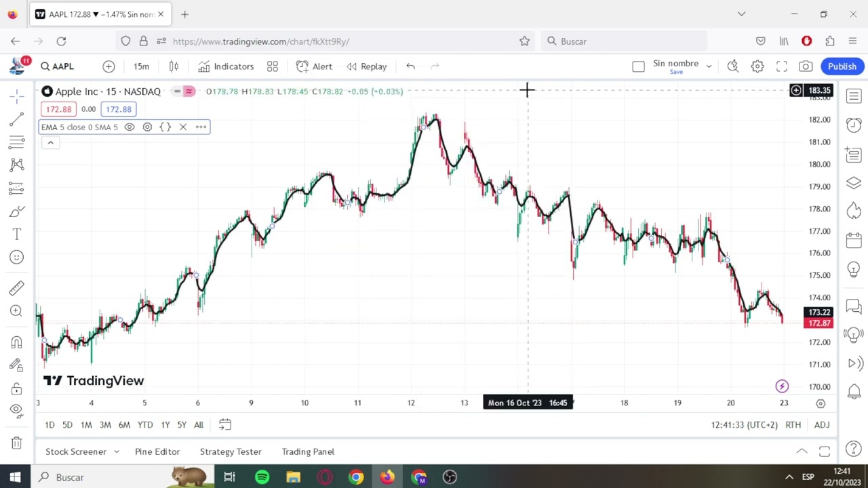Expand the Sin nombre layout dropdown arrow
Image resolution: width=868 pixels, height=488 pixels.
(709, 66)
